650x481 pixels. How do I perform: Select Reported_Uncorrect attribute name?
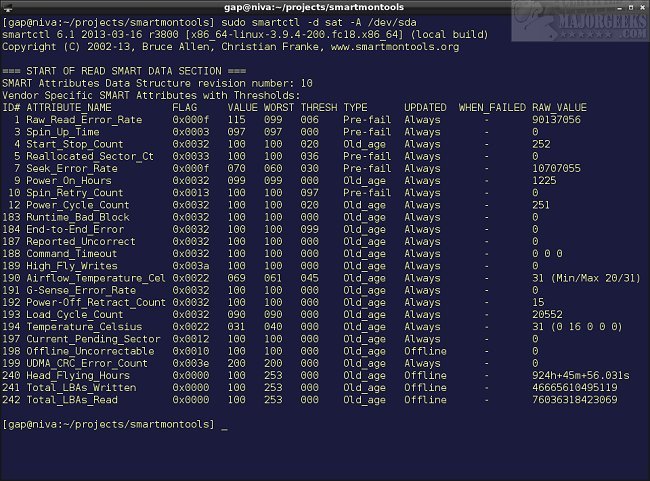click(x=81, y=241)
